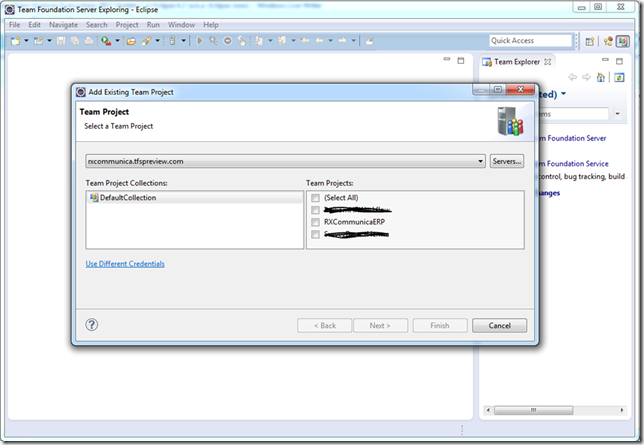This screenshot has width=644, height=445.
Task: Click the circular Terminate toolbar icon
Action: pos(228,41)
